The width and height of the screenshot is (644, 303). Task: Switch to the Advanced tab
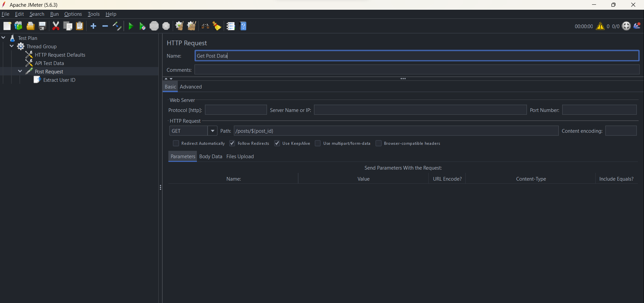coord(191,86)
